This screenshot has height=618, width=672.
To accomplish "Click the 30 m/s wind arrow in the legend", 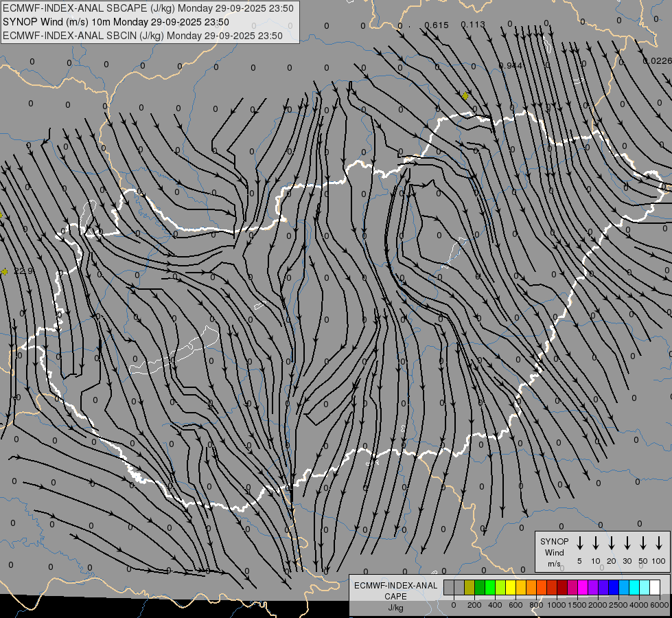I will pyautogui.click(x=627, y=543).
